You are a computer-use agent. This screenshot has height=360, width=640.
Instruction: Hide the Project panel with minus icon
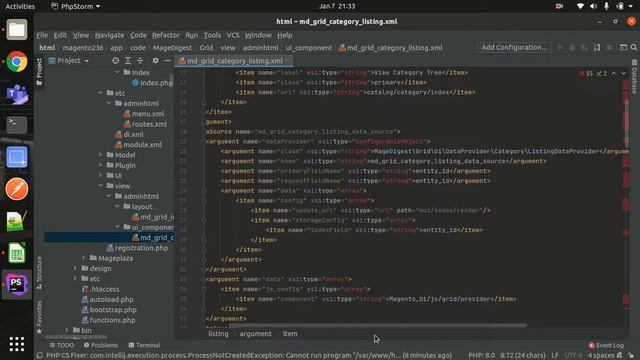[x=167, y=60]
